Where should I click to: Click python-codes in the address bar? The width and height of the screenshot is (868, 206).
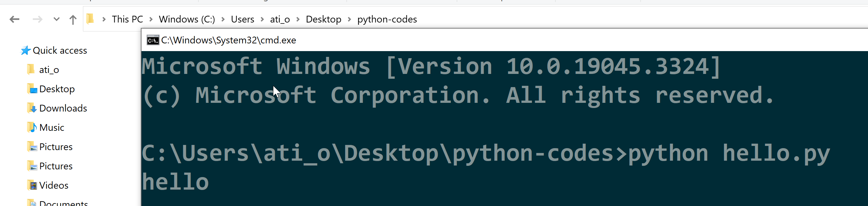[x=387, y=19]
